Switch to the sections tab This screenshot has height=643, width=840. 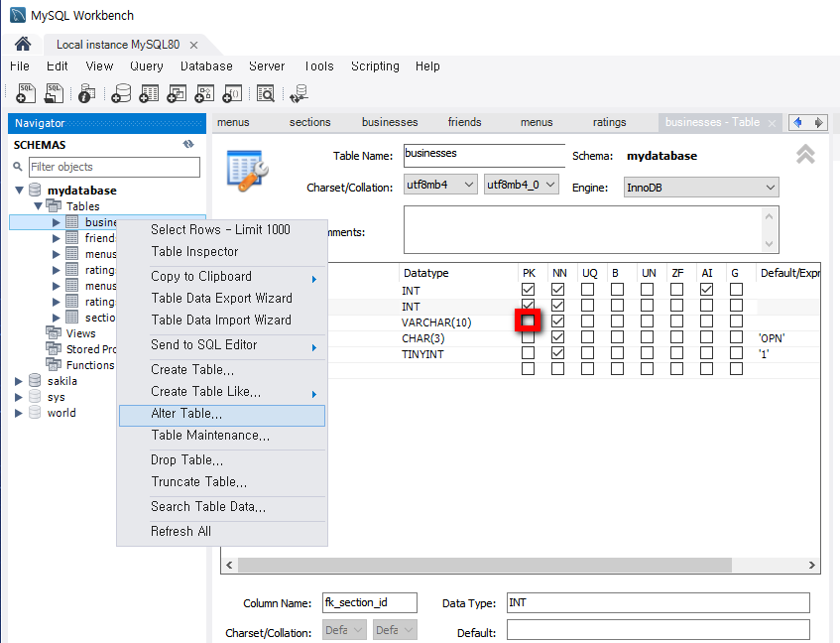point(309,123)
